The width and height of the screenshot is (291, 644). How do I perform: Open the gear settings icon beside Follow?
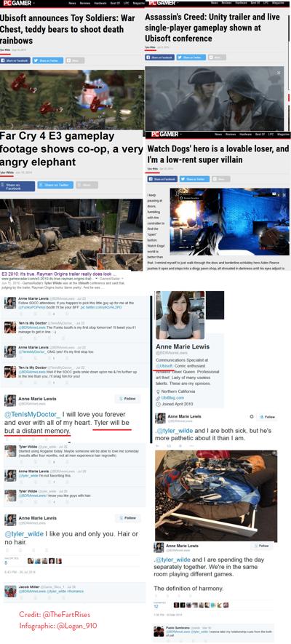[252, 416]
